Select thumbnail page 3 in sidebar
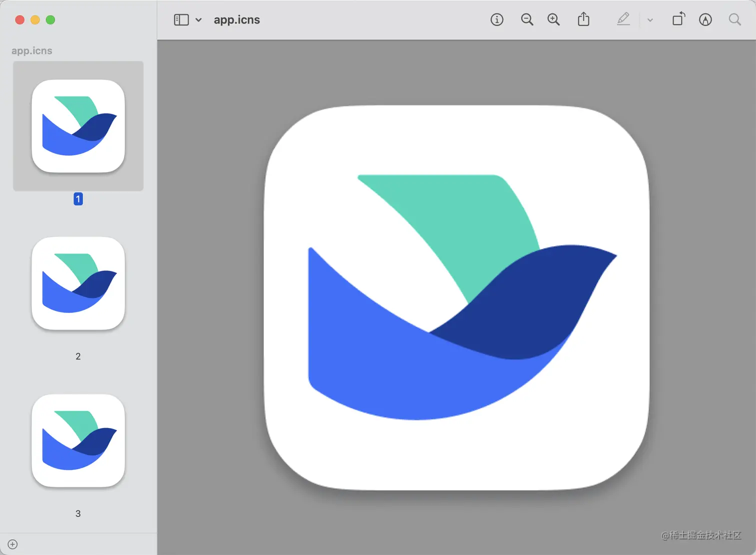This screenshot has width=756, height=555. (x=78, y=440)
